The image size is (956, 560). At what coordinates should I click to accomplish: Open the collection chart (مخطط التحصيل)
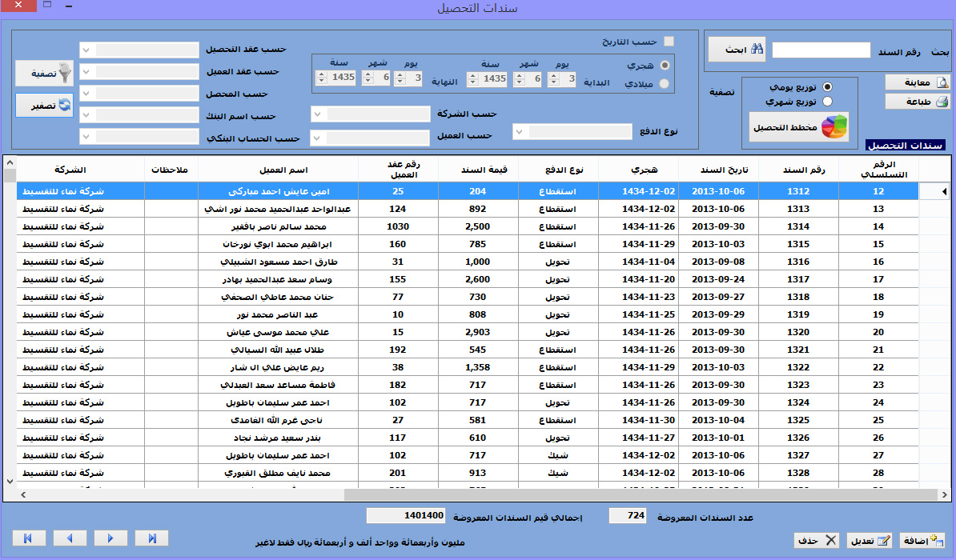798,127
